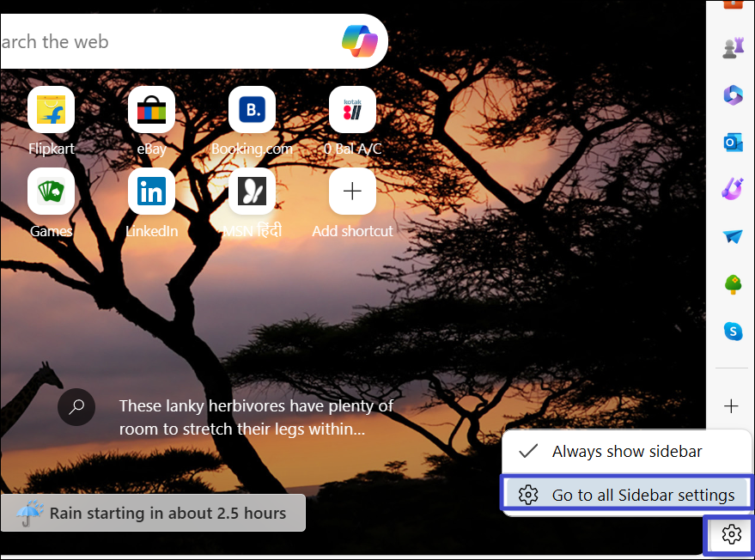Open Designer icon in the sidebar

coord(732,189)
